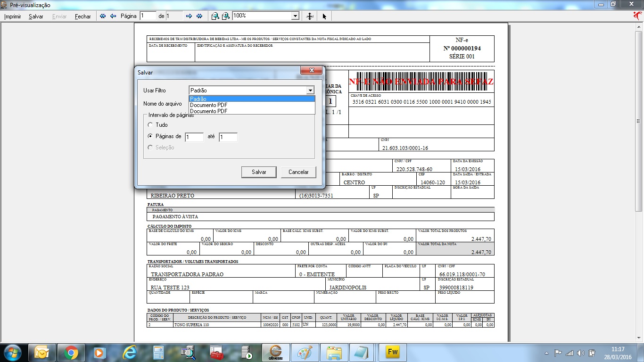Open the 100% zoom level dropdown
This screenshot has width=644, height=362.
click(x=296, y=16)
